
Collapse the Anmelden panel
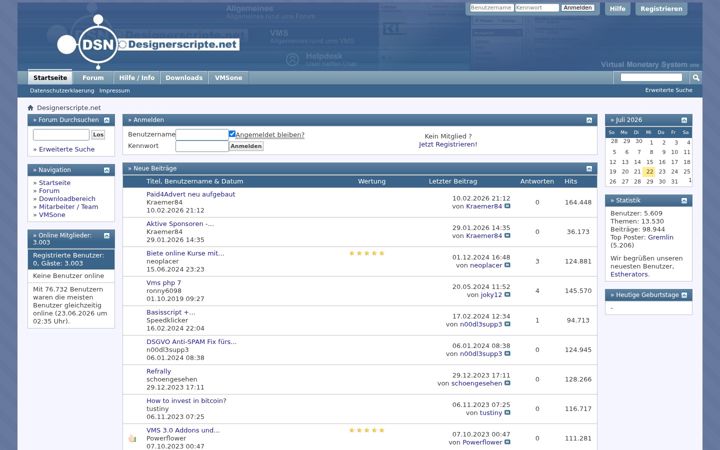[x=589, y=120]
